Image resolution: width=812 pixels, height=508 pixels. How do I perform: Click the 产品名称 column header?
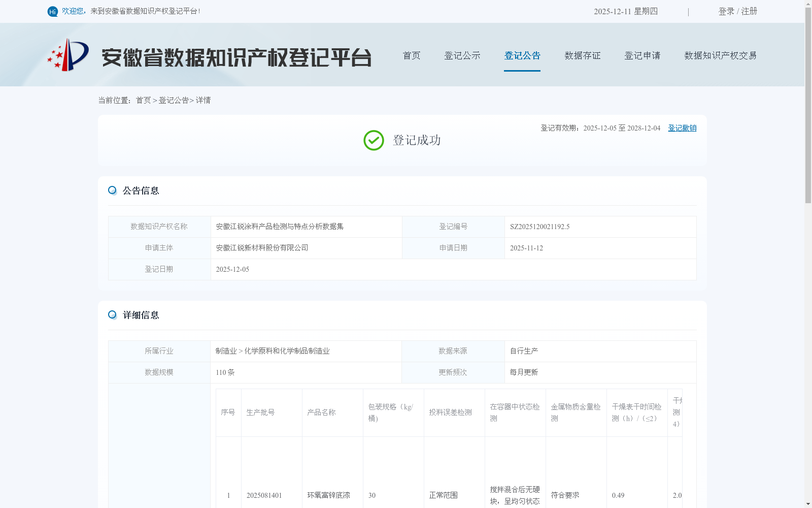point(332,412)
